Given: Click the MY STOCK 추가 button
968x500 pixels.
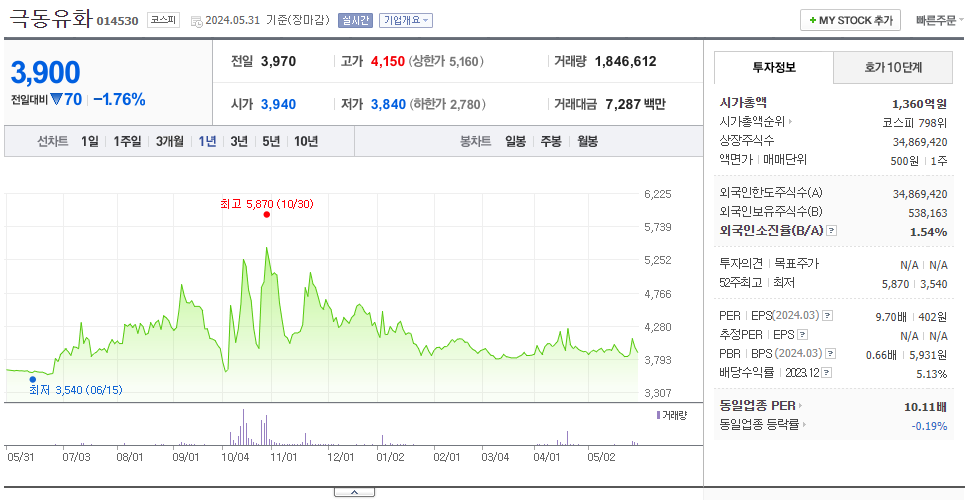Looking at the screenshot, I should click(x=851, y=20).
